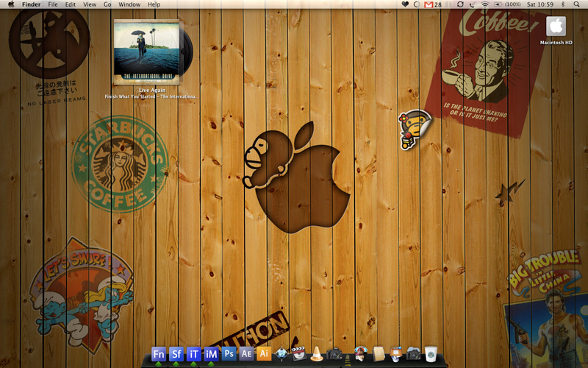
Task: Open the Gmail notifier showing 28
Action: click(x=433, y=4)
